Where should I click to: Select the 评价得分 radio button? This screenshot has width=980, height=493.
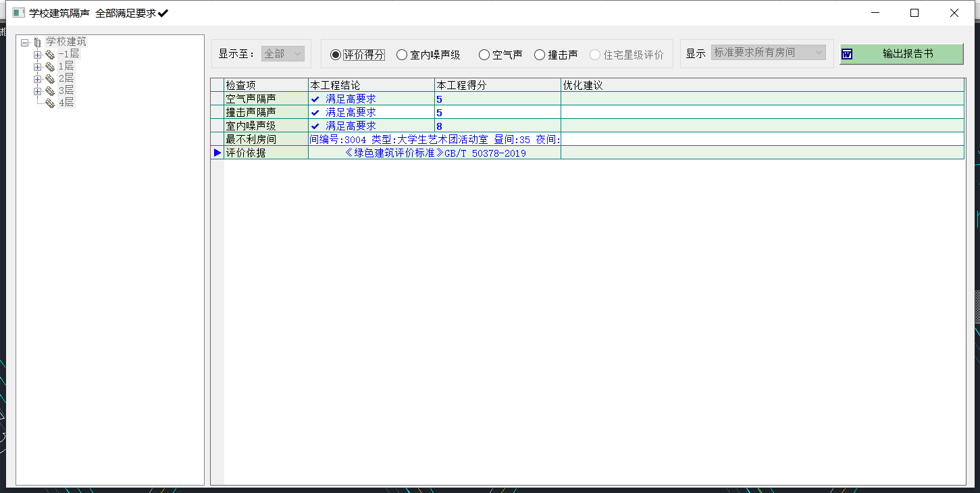(336, 55)
